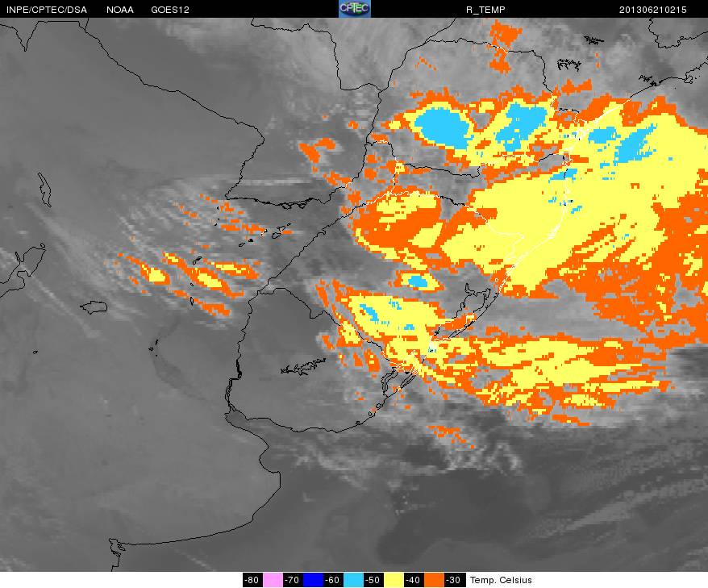Image resolution: width=708 pixels, height=588 pixels.
Task: Pick the pink legend color swatch
Action: (x=273, y=580)
